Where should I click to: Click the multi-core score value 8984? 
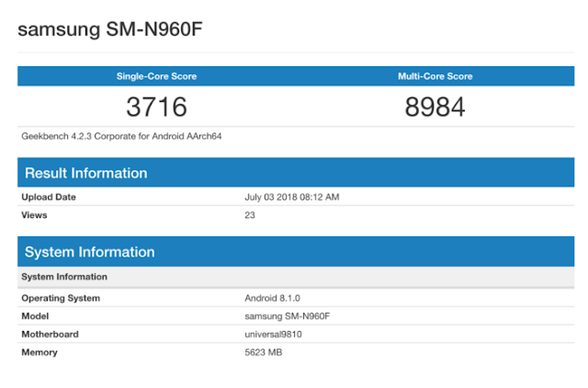(435, 107)
